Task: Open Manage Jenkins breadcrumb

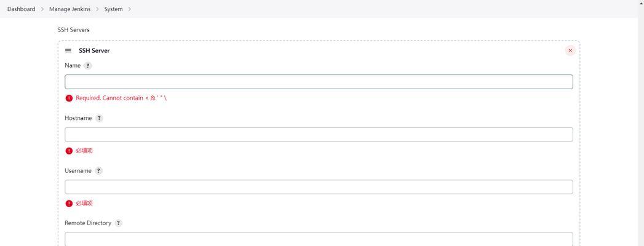Action: (x=70, y=9)
